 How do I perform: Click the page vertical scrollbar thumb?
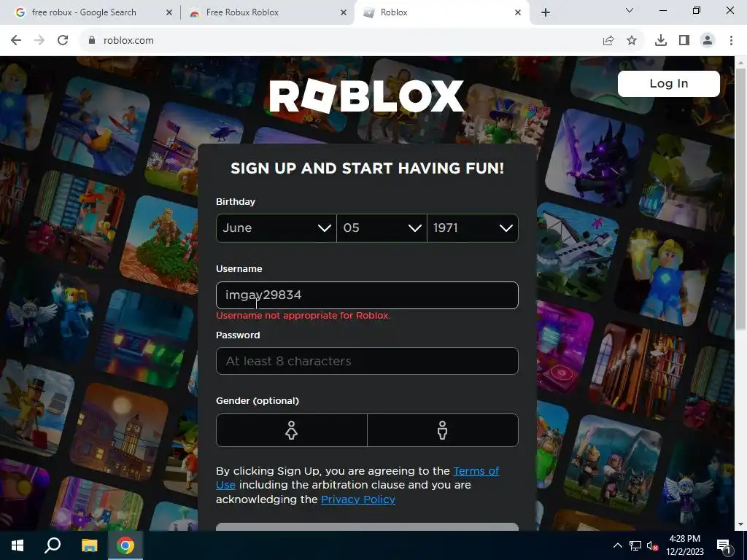tap(740, 198)
